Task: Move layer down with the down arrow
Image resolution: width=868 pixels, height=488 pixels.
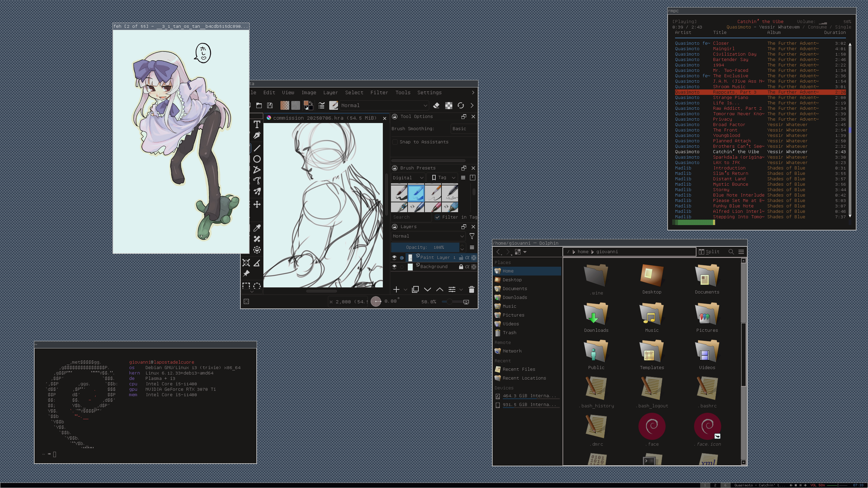Action: pos(428,289)
